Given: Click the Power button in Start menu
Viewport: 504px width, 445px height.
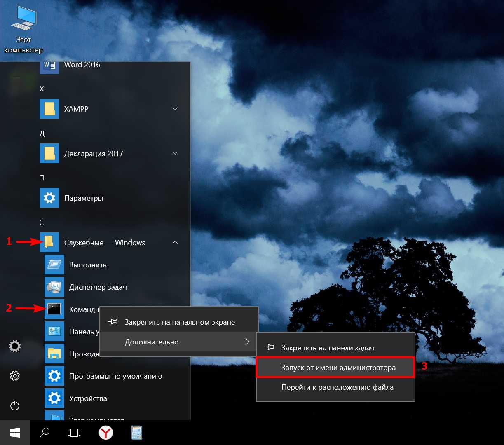Looking at the screenshot, I should (x=15, y=406).
